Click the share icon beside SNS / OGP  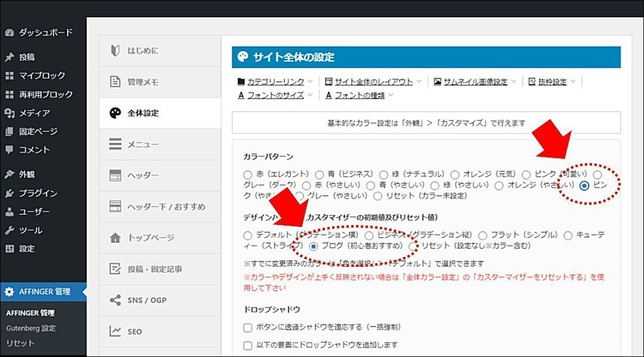(115, 300)
